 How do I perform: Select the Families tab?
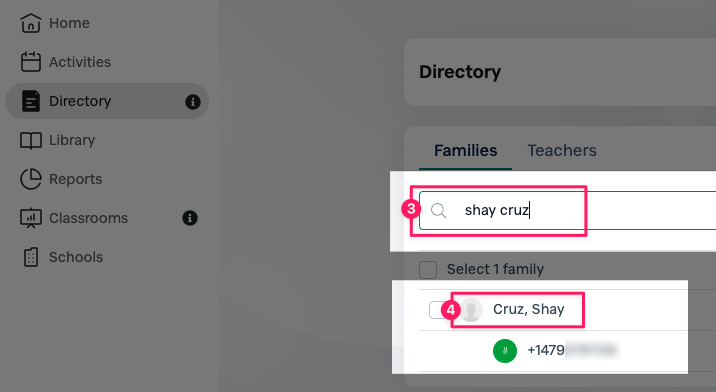click(x=465, y=151)
